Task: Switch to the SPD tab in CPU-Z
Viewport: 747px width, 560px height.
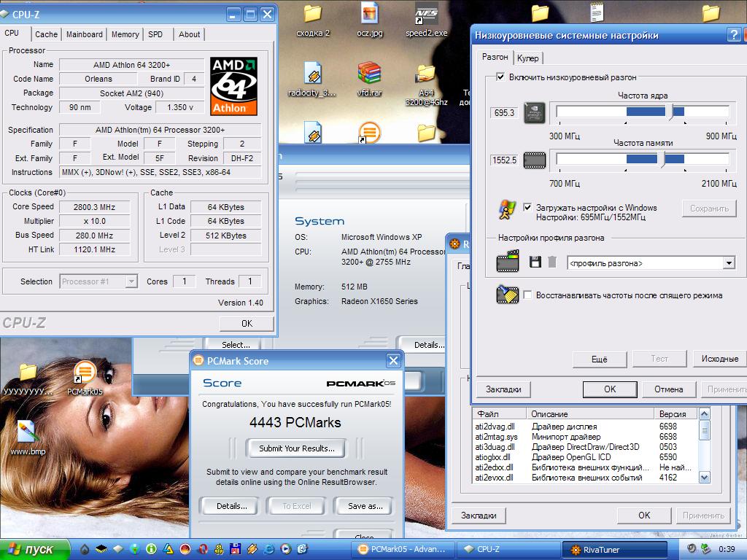Action: pyautogui.click(x=155, y=34)
